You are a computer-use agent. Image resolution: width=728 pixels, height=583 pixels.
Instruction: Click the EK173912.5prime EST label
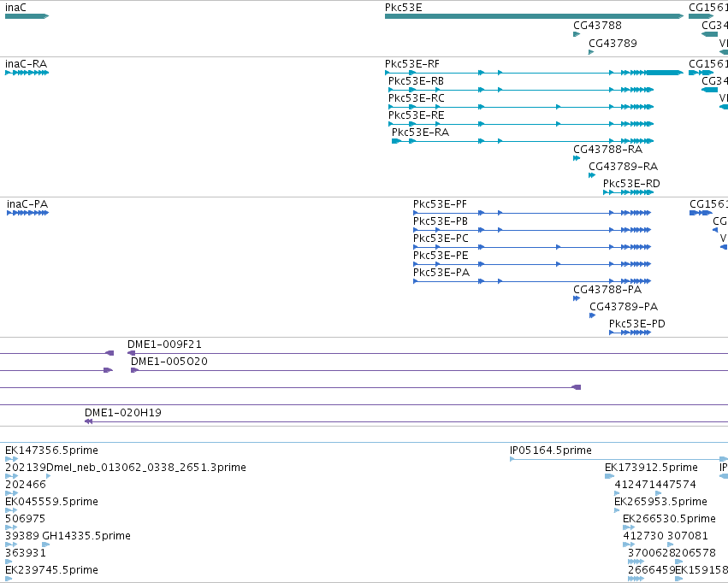651,467
